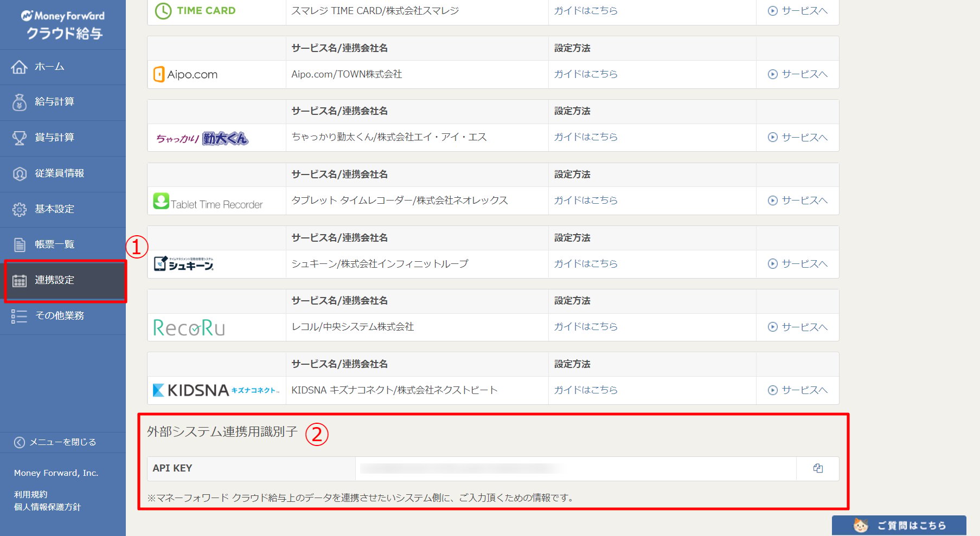Open 基本設定 menu item

point(63,209)
